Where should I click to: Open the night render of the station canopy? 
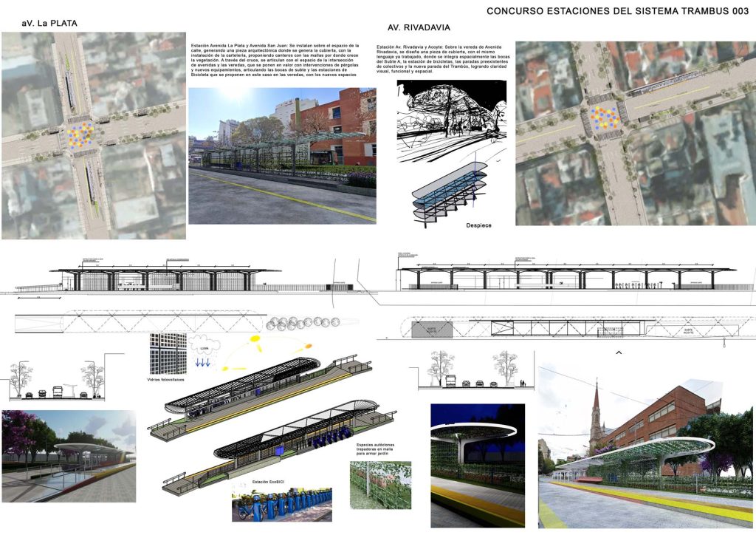(x=477, y=465)
